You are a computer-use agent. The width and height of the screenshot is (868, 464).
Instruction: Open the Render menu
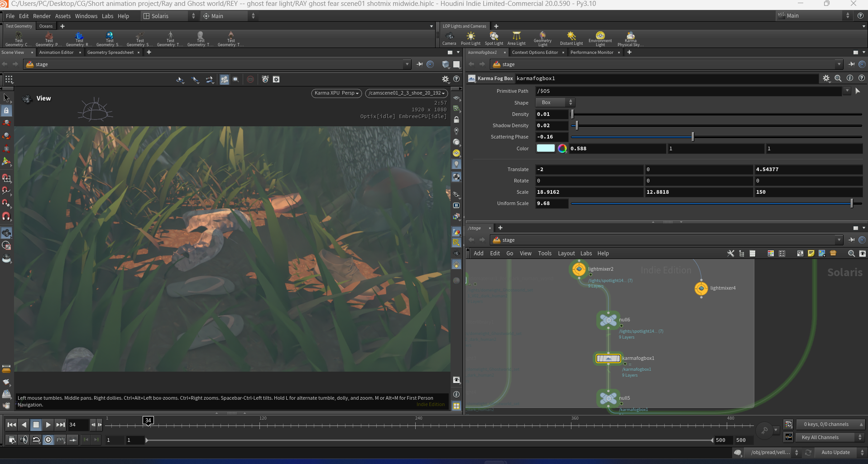tap(42, 16)
